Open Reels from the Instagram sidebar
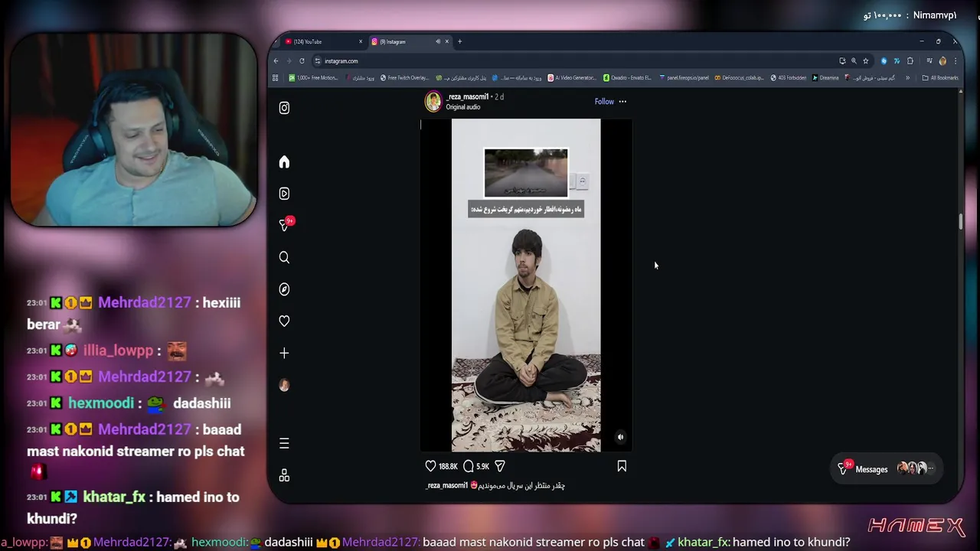Viewport: 980px width, 551px height. pyautogui.click(x=284, y=194)
